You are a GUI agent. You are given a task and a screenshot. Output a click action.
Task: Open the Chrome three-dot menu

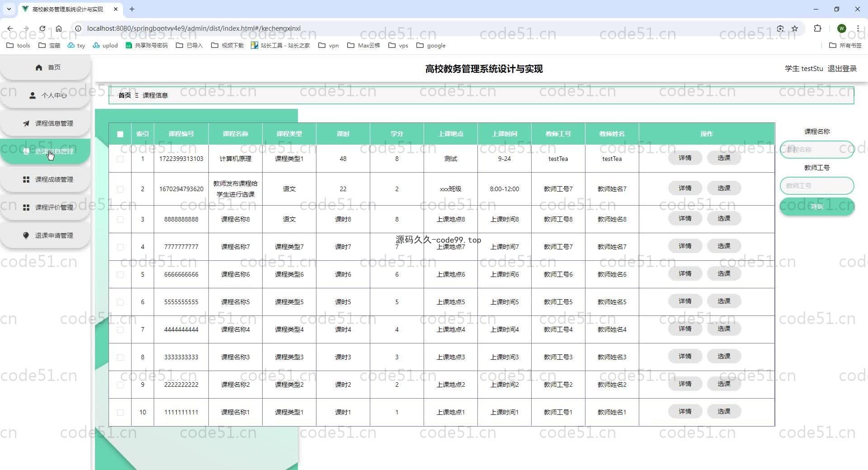point(858,28)
